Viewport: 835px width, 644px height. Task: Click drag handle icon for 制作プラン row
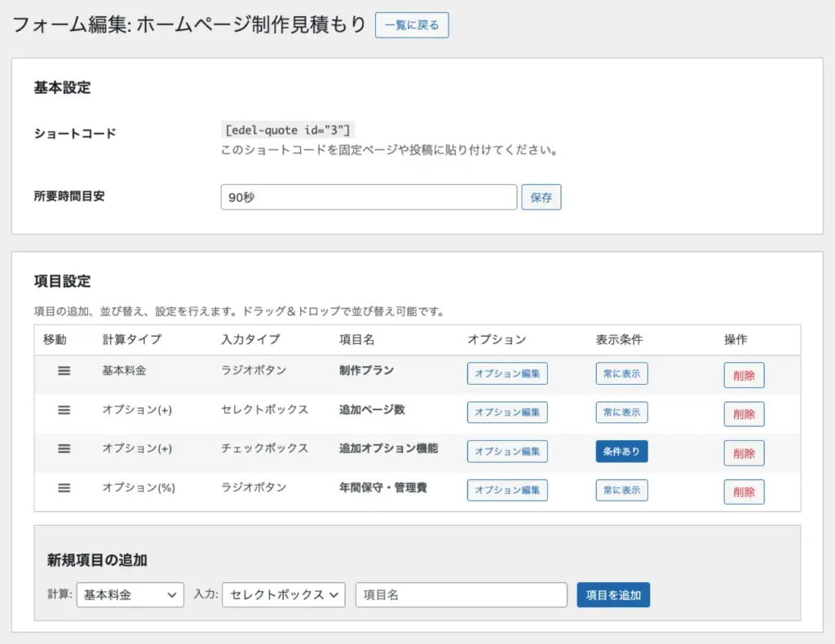[64, 370]
